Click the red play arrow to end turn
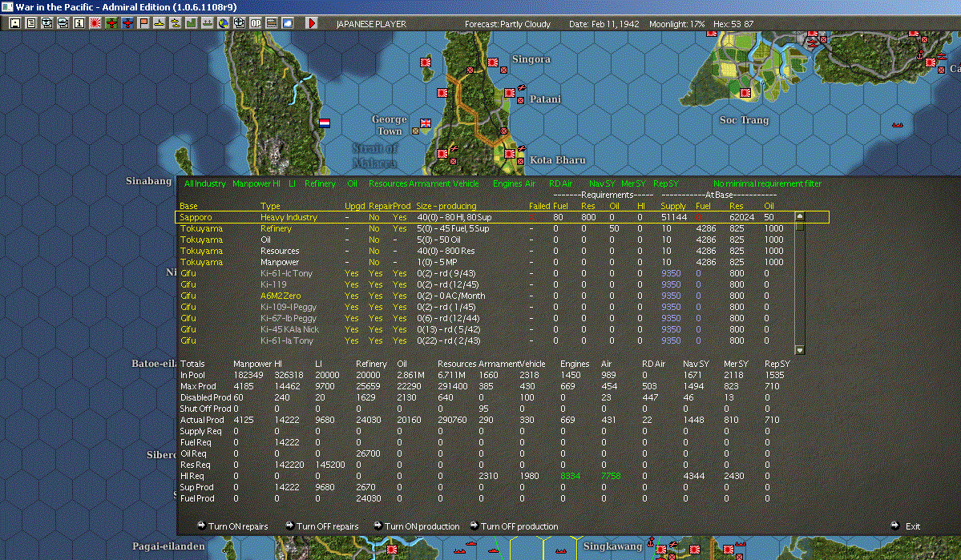Screen dimensions: 961x560 pyautogui.click(x=312, y=23)
